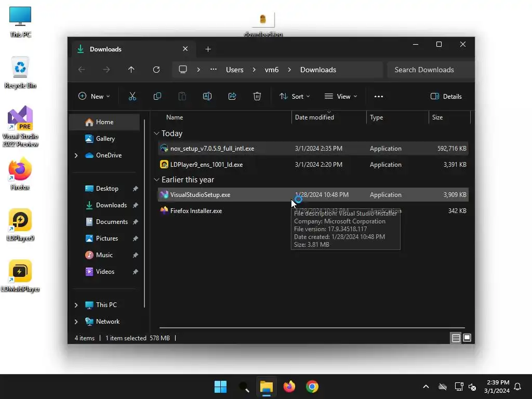Select Gallery in navigation pane

pyautogui.click(x=104, y=139)
